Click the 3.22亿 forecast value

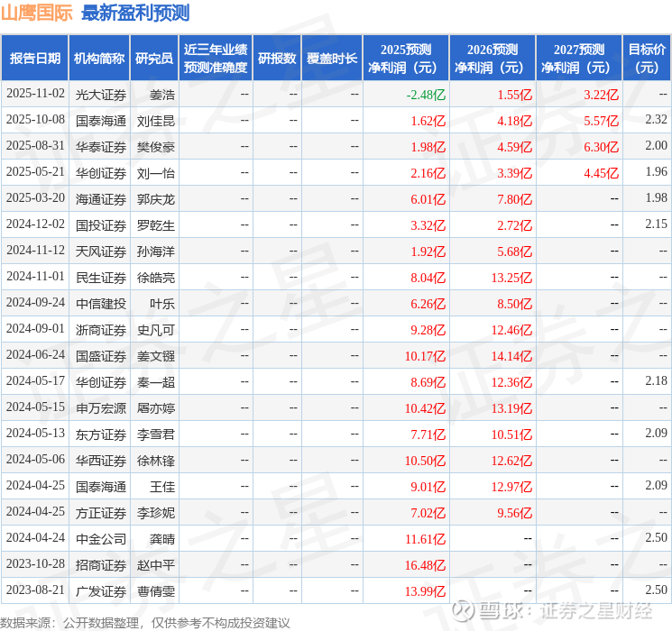[602, 95]
